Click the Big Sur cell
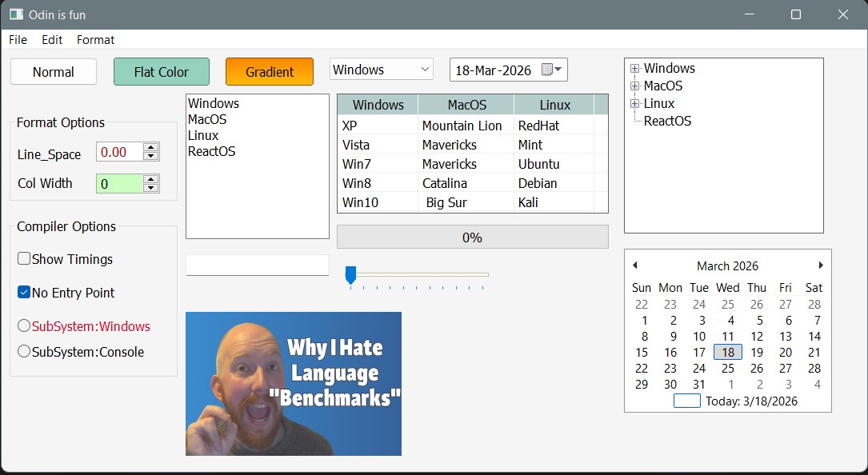This screenshot has width=868, height=475. 466,202
